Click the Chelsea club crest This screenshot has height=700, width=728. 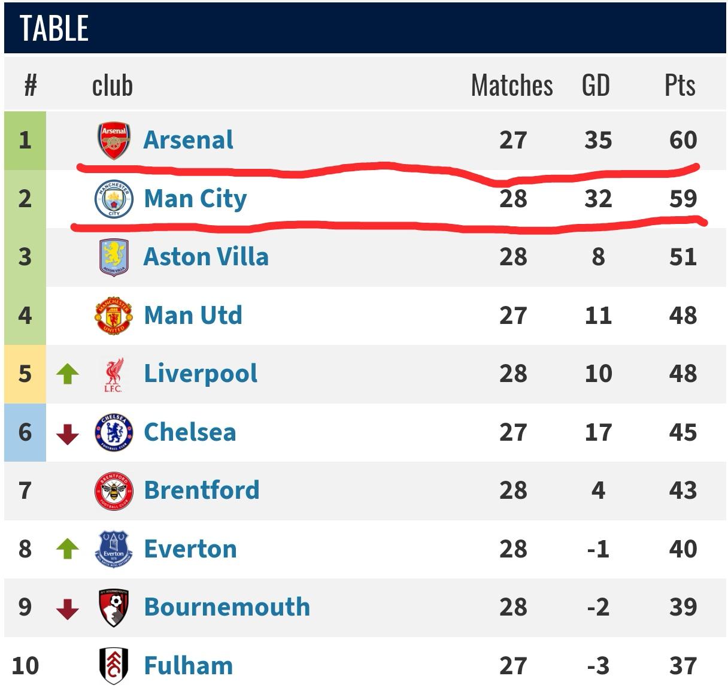click(114, 432)
